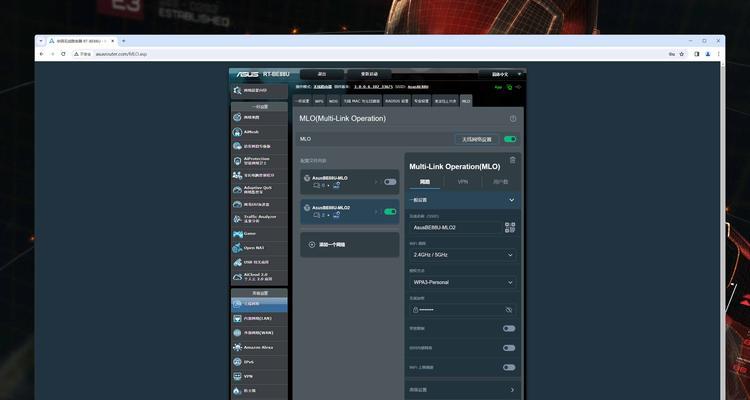
Task: Click the browser back arrow
Action: click(x=41, y=54)
